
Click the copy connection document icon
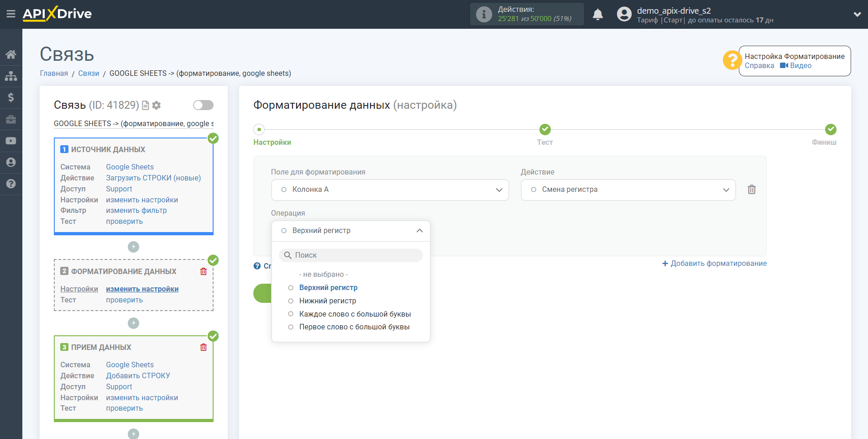[146, 106]
